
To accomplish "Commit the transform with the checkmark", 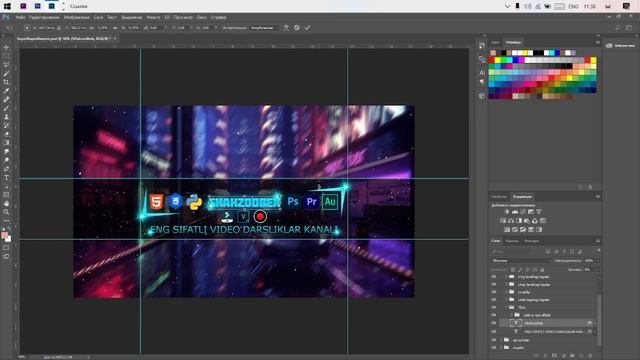I will (x=307, y=28).
